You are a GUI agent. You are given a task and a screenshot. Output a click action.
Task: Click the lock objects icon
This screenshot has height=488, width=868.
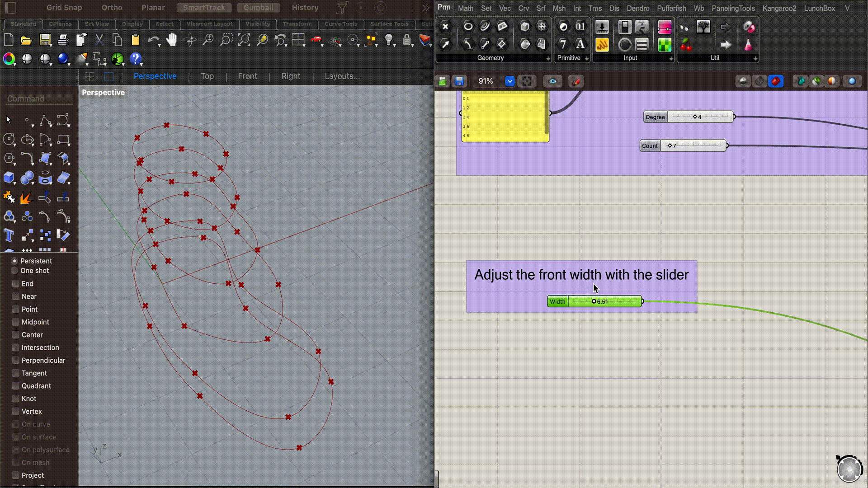407,40
